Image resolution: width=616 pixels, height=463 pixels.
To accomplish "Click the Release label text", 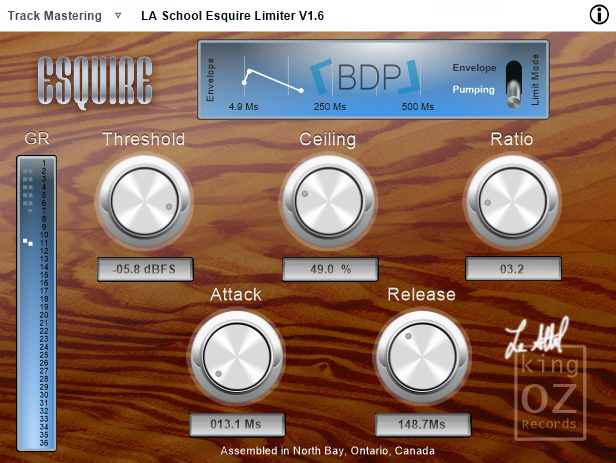I will pos(422,295).
